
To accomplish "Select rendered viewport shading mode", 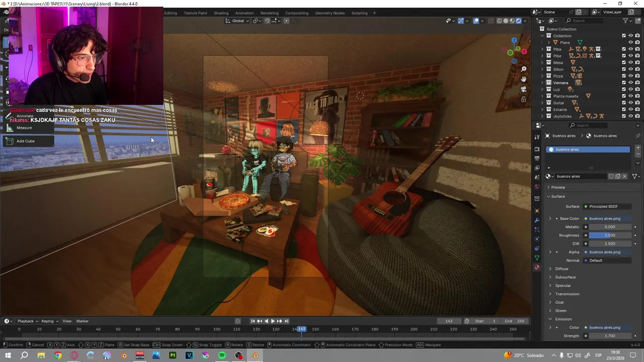I will point(518,21).
